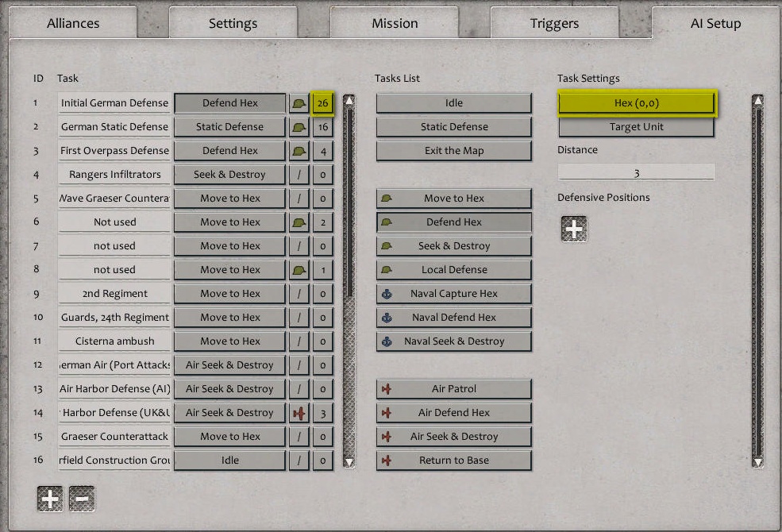Select Air Patrol task
The image size is (782, 532).
pos(454,389)
